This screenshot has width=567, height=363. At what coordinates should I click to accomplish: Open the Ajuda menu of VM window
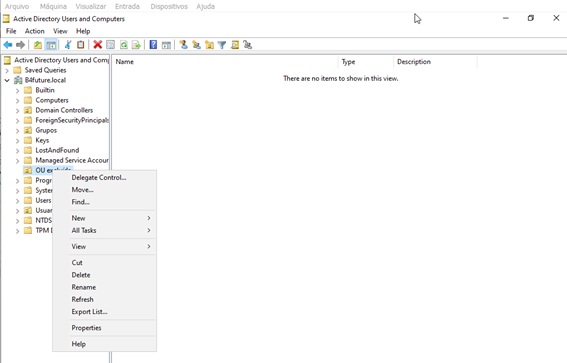[x=205, y=7]
